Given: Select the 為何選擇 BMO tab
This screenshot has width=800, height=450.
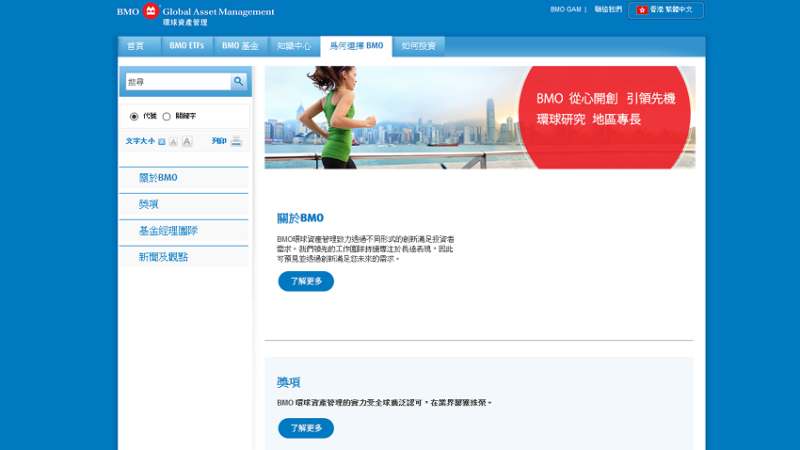Looking at the screenshot, I should point(356,46).
